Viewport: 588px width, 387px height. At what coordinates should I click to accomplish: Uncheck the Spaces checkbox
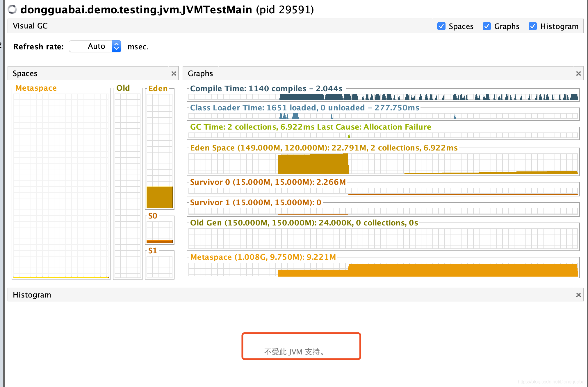pos(441,26)
